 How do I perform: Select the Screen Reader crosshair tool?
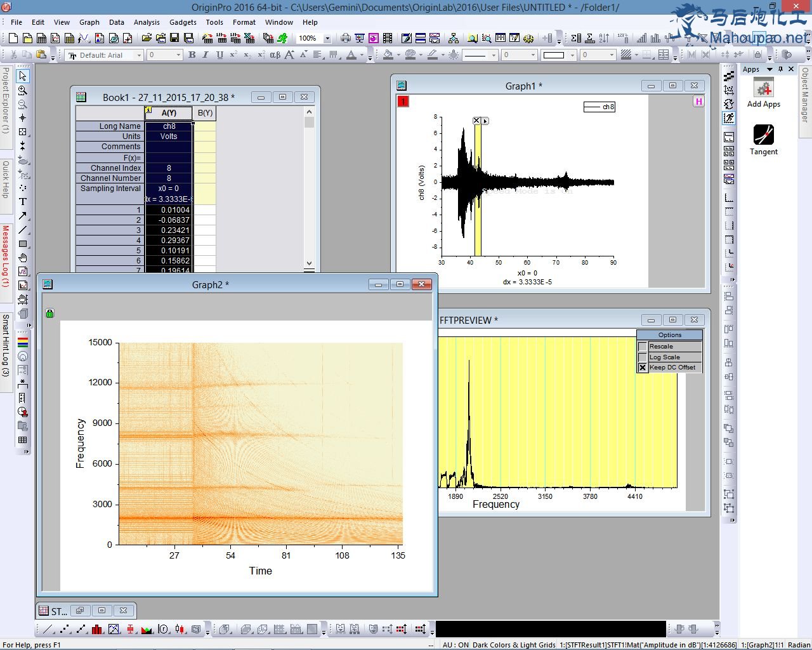23,118
